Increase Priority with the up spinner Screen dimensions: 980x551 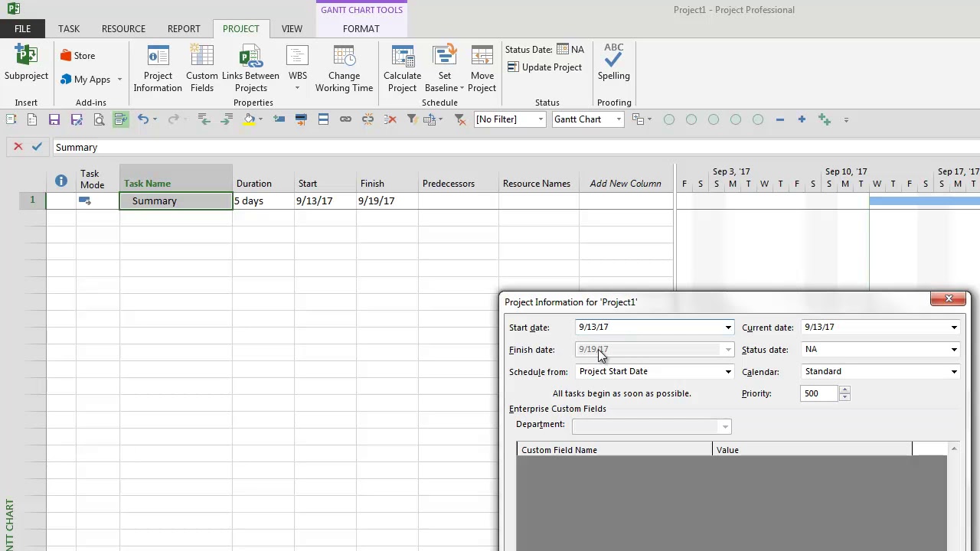(x=844, y=390)
